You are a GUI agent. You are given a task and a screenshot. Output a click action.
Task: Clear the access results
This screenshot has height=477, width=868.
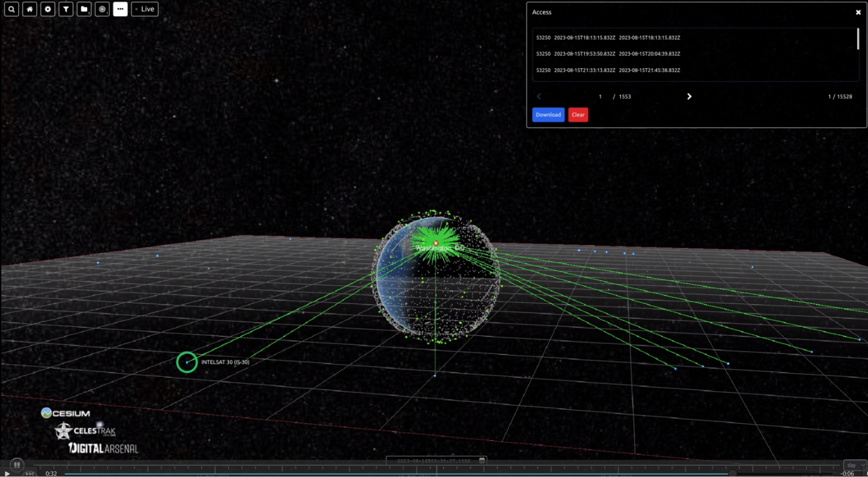[578, 115]
